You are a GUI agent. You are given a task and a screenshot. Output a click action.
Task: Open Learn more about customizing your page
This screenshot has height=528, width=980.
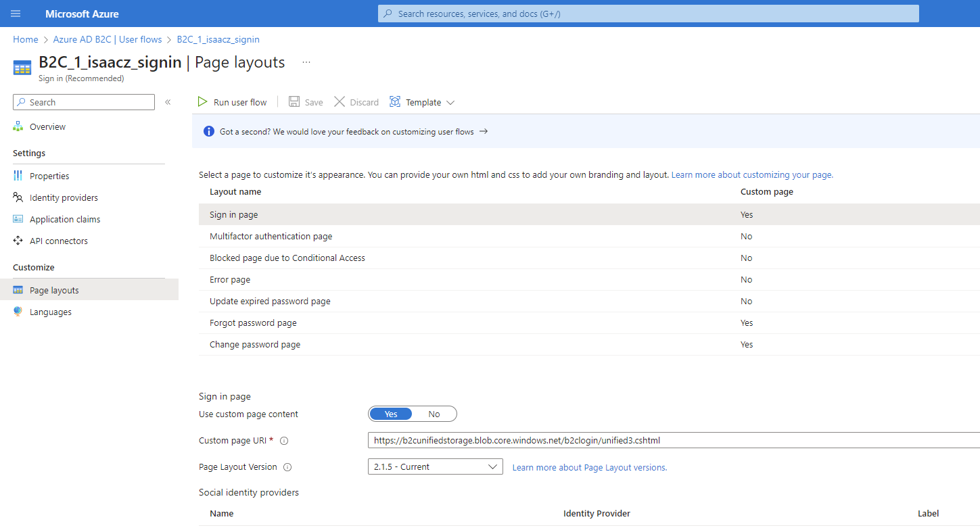(752, 174)
